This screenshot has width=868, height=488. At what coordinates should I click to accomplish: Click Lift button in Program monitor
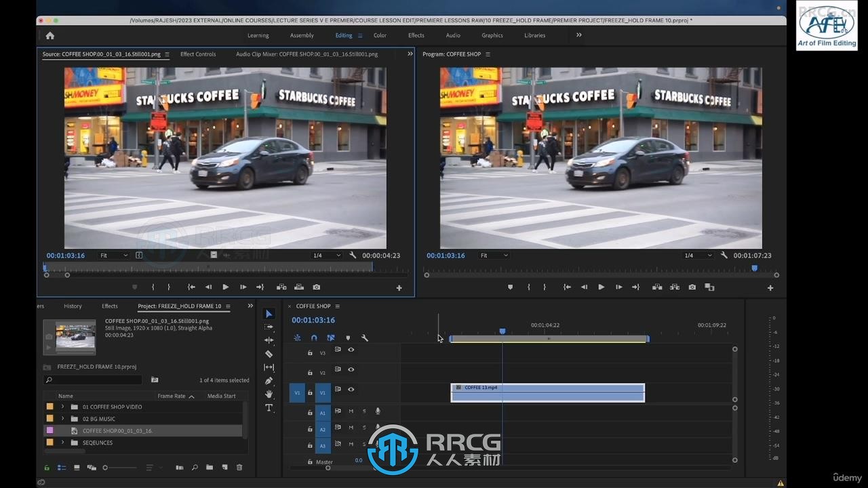point(656,287)
